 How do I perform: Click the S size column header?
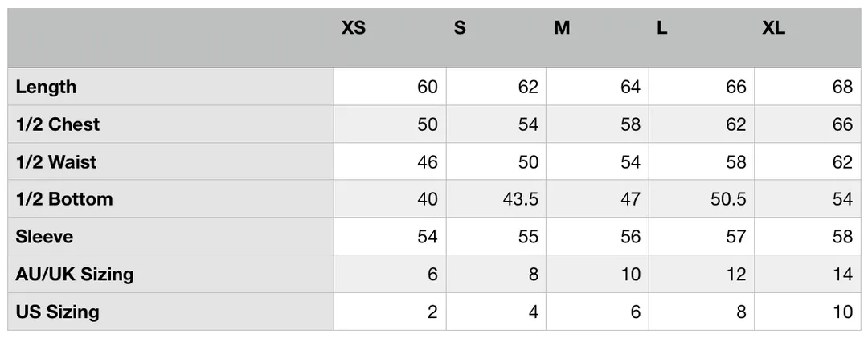tap(460, 27)
